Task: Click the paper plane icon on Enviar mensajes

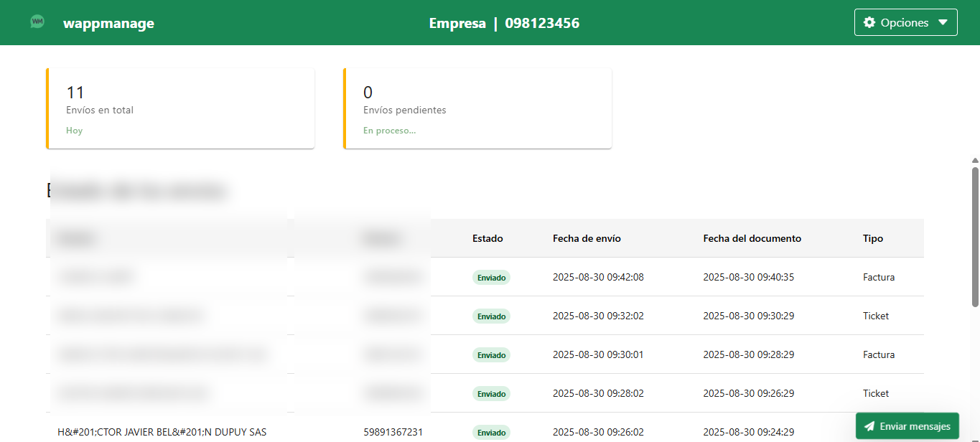Action: click(x=869, y=426)
